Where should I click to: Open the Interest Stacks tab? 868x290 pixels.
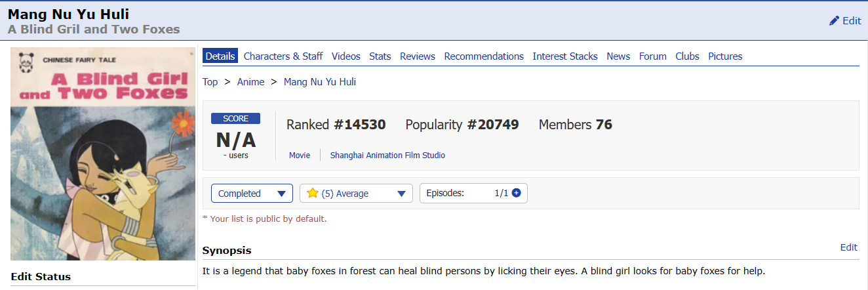click(x=565, y=56)
